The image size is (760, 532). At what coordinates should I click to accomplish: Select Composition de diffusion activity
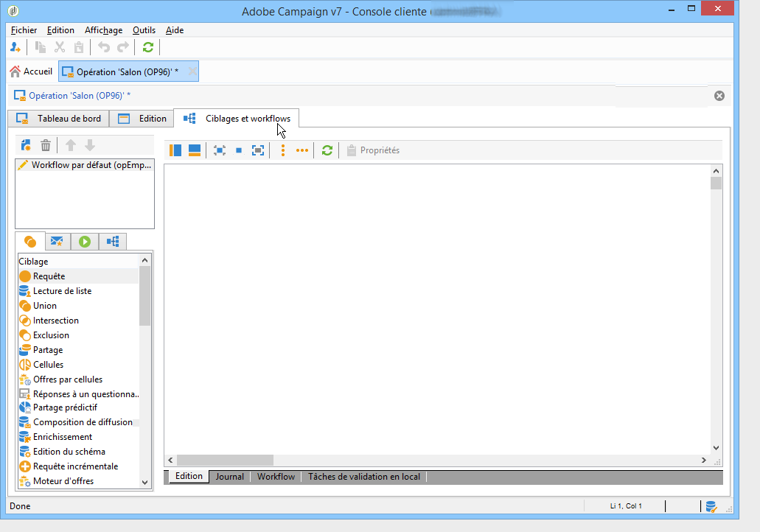pyautogui.click(x=79, y=422)
